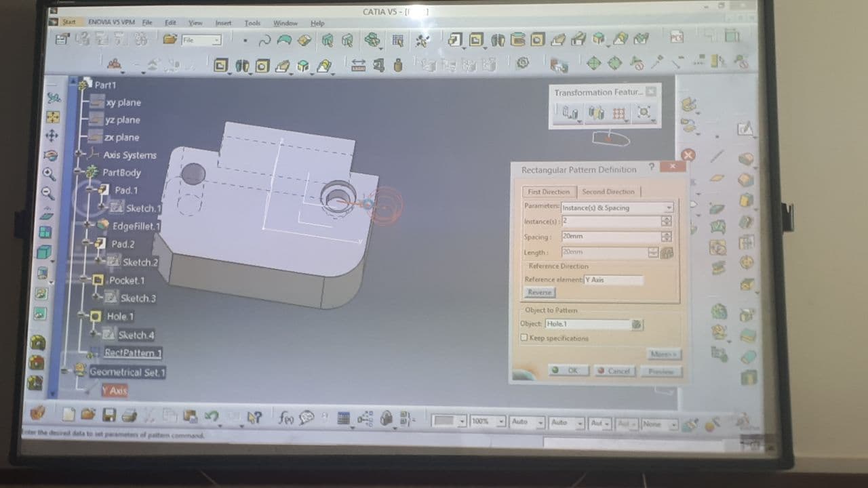Increase the Spacing spinner value
Viewport: 868px width, 488px height.
coord(666,234)
